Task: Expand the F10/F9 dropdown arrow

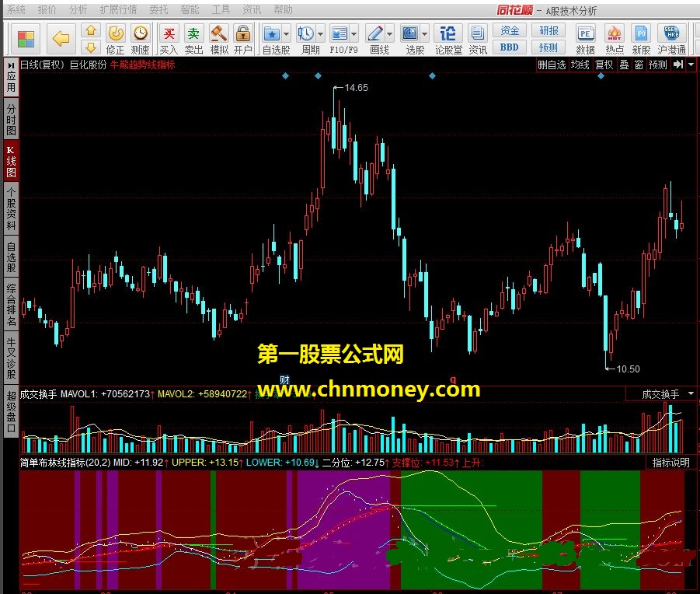Action: [x=354, y=34]
